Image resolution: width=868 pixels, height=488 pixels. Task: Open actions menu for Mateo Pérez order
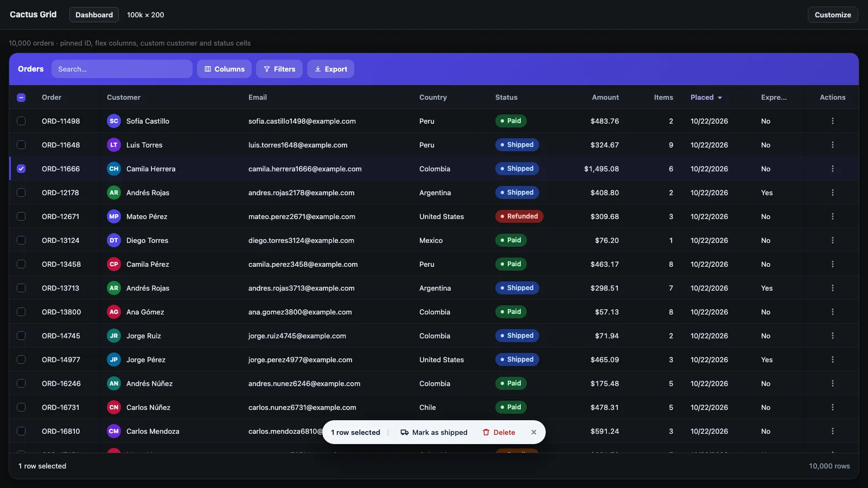(833, 216)
